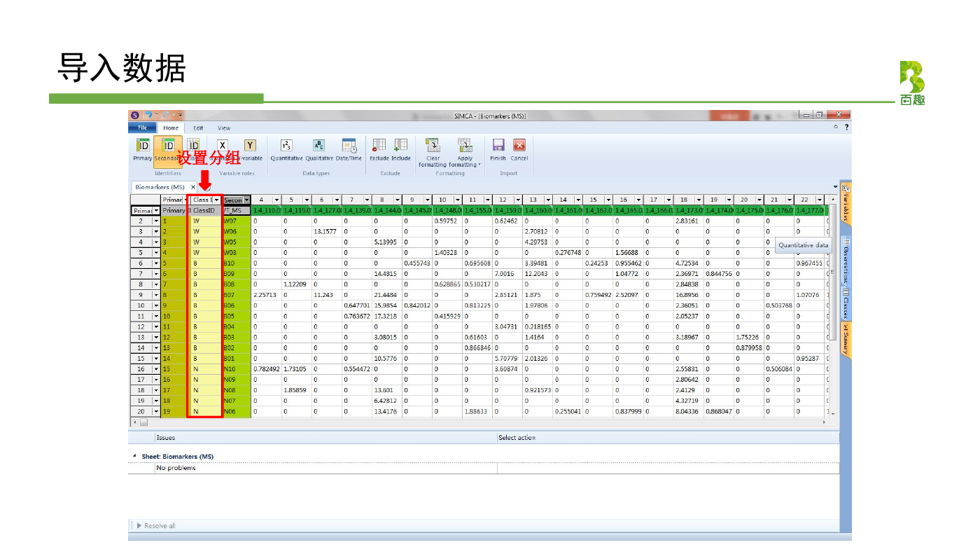The width and height of the screenshot is (980, 552).
Task: Click the Issues column header
Action: 325,437
